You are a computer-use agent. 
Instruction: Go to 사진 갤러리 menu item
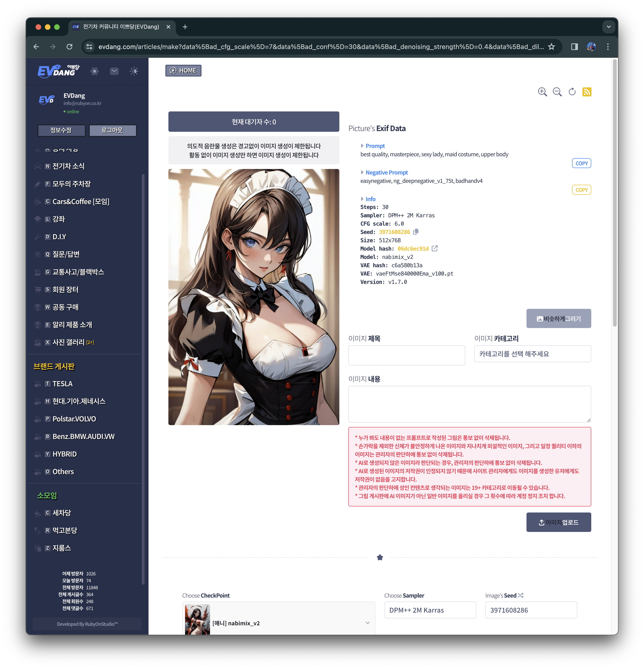pos(68,342)
